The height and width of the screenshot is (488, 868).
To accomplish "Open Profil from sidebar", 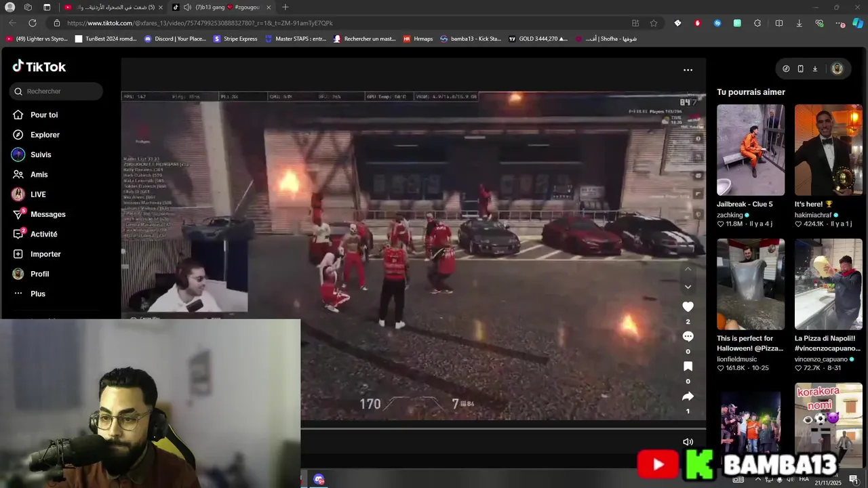I will tap(31, 274).
